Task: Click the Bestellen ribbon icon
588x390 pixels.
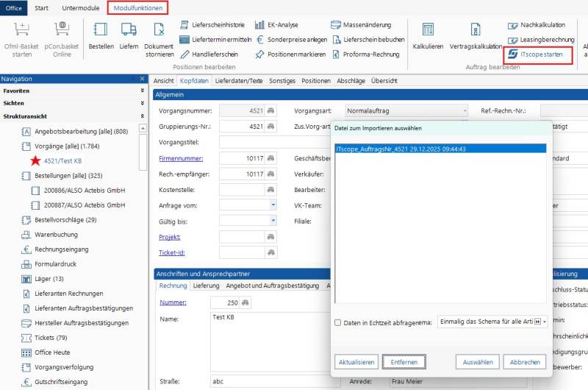Action: (101, 29)
